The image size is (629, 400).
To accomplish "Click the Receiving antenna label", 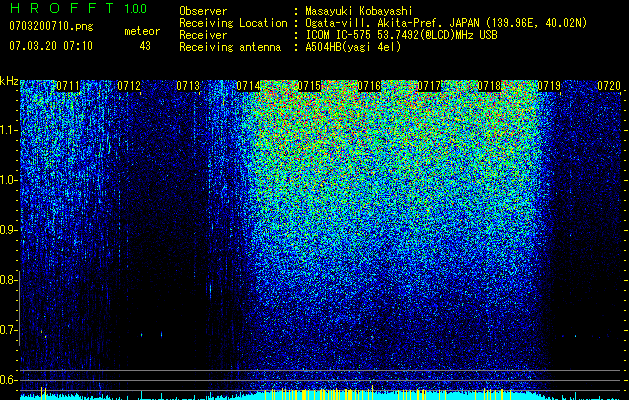I will 230,47.
